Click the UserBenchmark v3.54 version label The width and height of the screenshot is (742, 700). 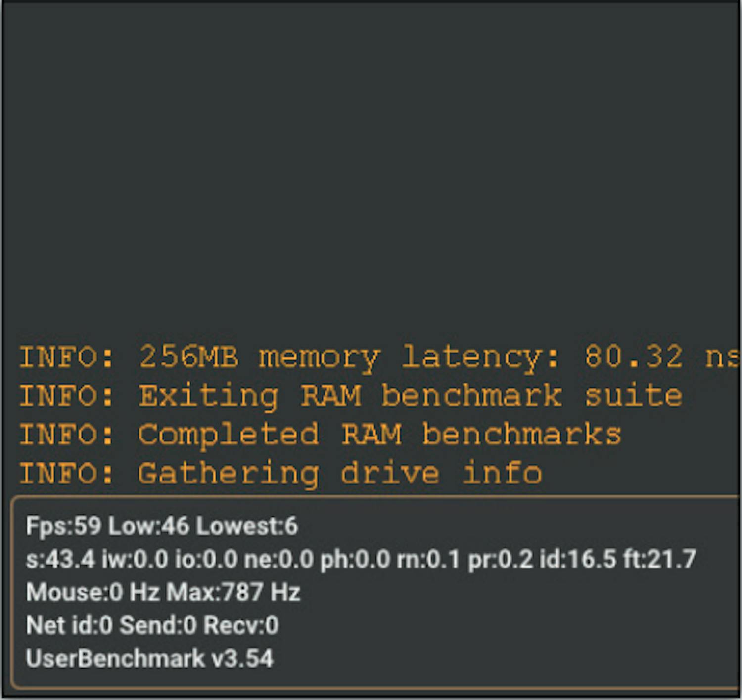click(x=149, y=658)
